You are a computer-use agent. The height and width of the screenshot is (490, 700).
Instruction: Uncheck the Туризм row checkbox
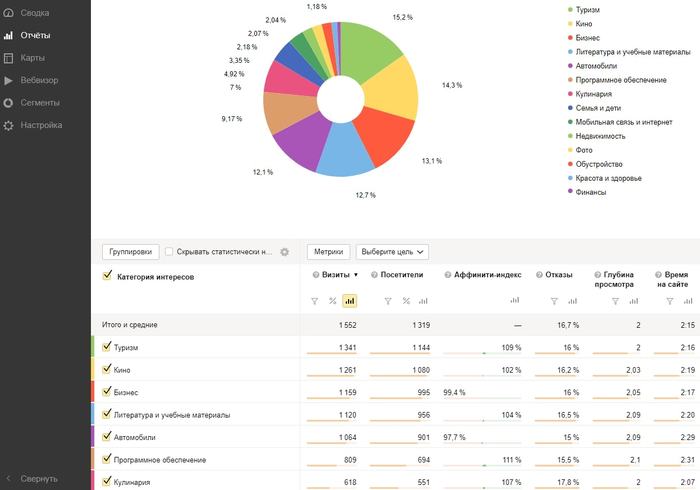106,347
